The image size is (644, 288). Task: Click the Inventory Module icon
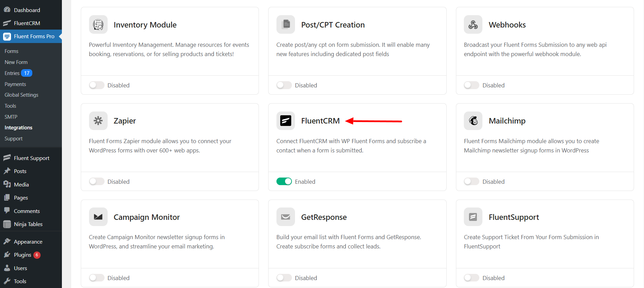click(98, 24)
